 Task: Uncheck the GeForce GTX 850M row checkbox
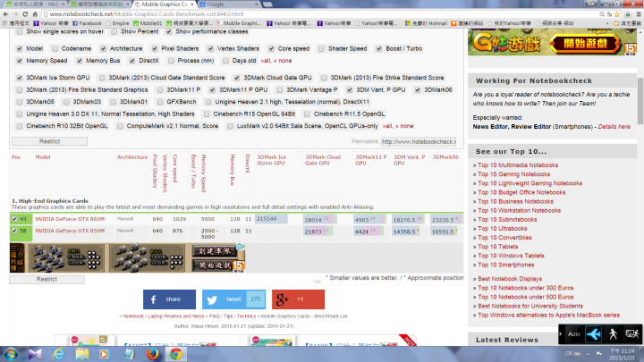coord(14,231)
